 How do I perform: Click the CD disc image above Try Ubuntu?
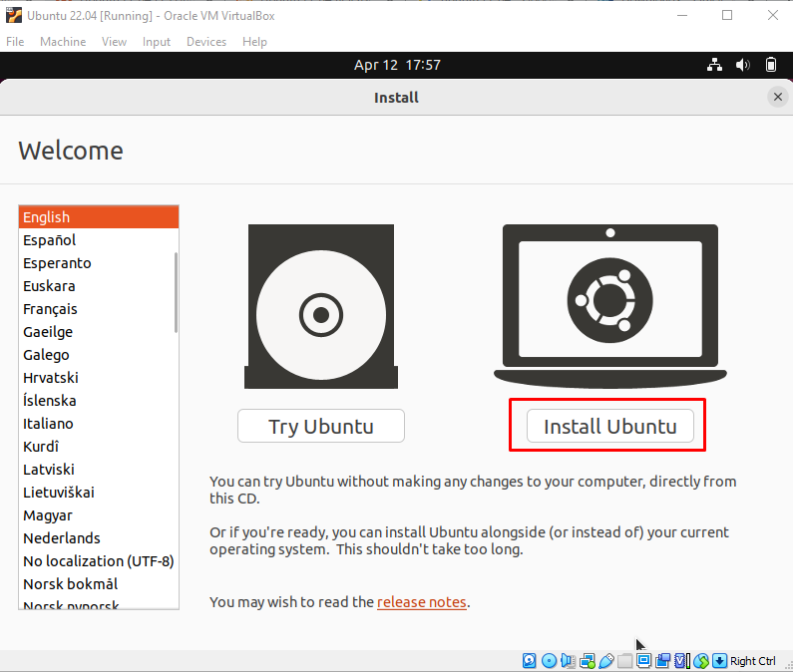pos(321,306)
